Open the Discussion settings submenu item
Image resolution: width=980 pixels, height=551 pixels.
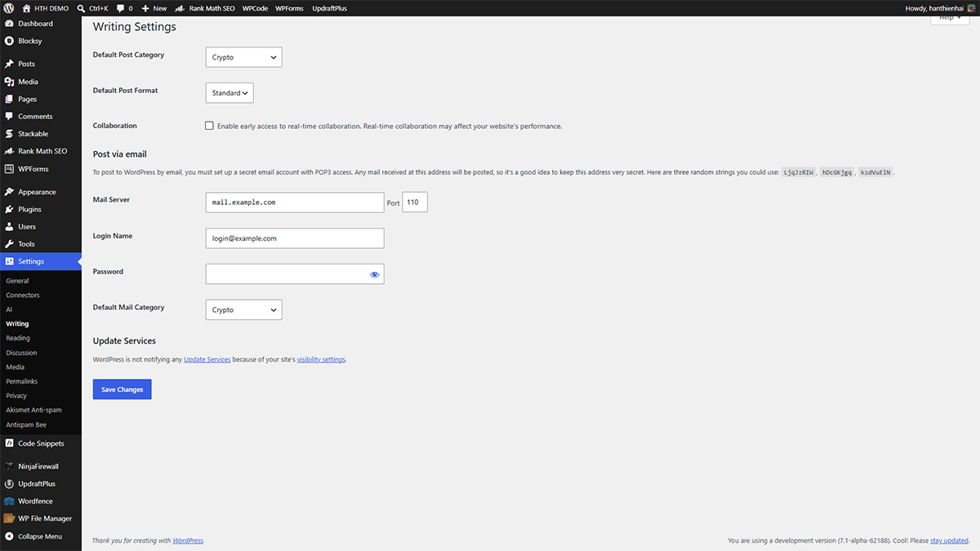click(21, 353)
